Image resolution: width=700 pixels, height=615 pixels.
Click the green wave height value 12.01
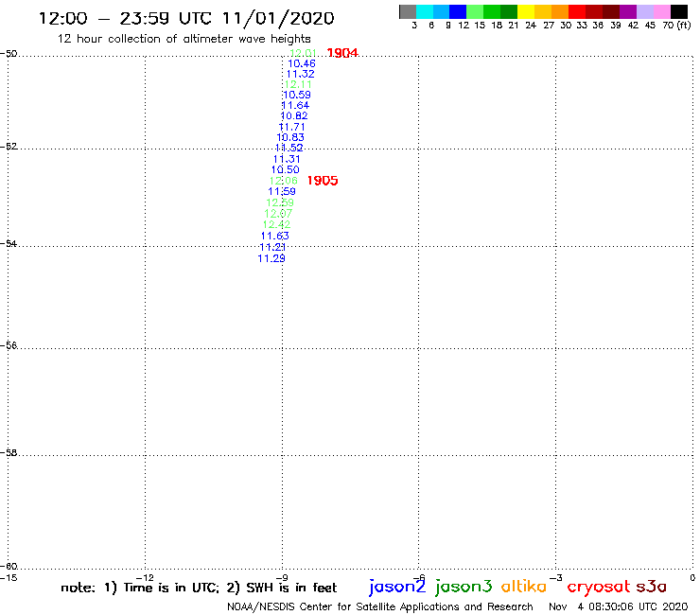pyautogui.click(x=304, y=53)
